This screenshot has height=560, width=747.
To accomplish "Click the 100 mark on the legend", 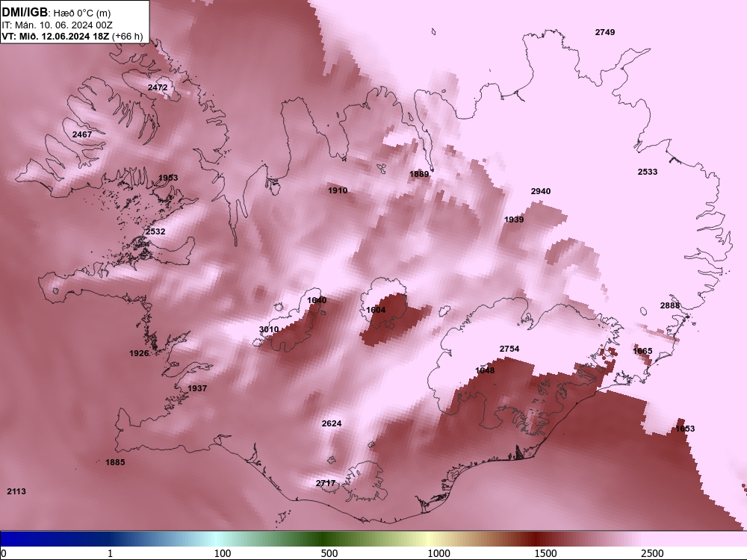I will tap(223, 553).
